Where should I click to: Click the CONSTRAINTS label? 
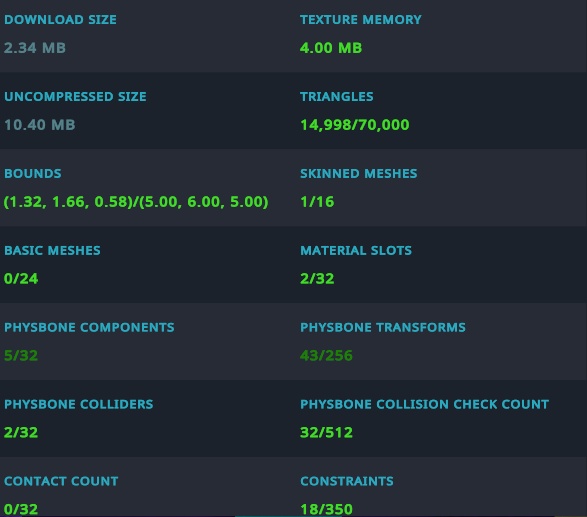tap(347, 481)
